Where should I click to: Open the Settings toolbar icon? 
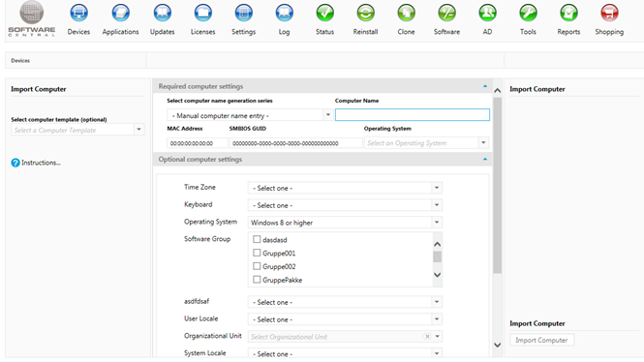[243, 14]
